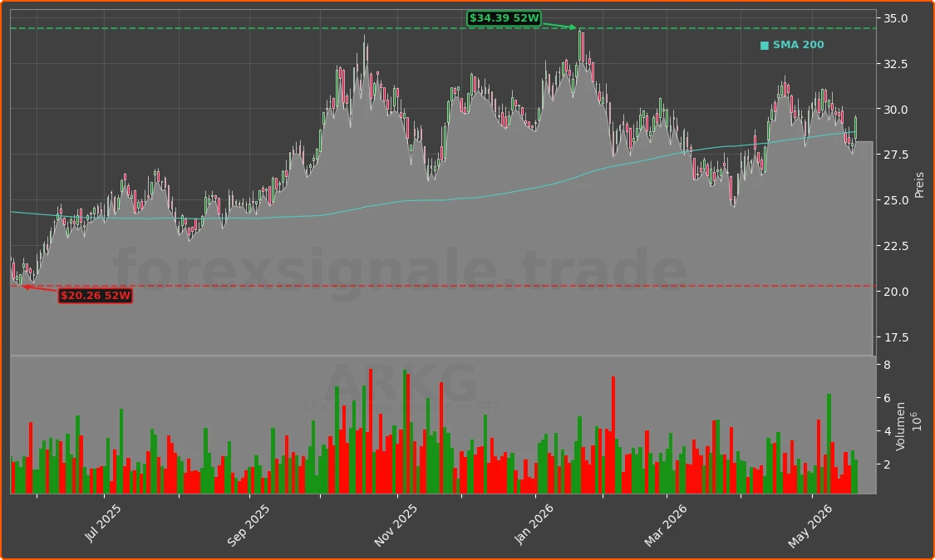Screen dimensions: 935x560
Task: Click the $34.39 52W high label
Action: 504,18
